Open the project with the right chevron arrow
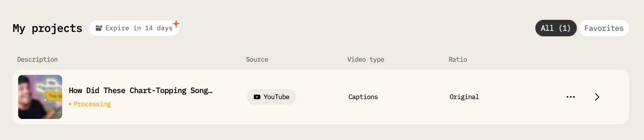 tap(597, 97)
